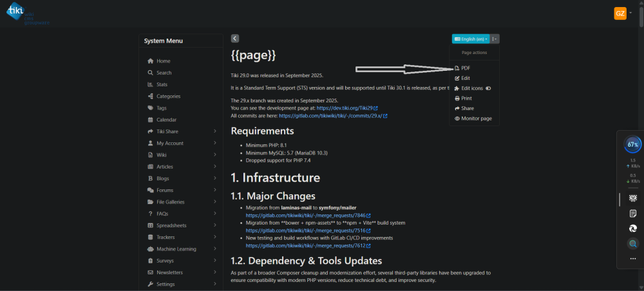
Task: Expand the Trackers submenu chevron
Action: 215,237
